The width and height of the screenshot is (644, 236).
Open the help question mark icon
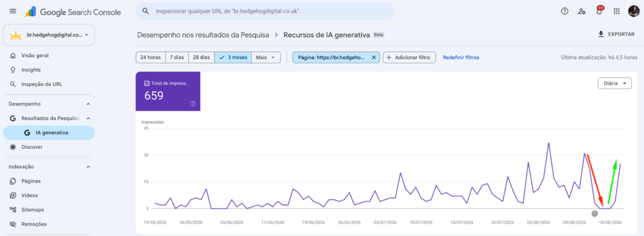coord(564,11)
